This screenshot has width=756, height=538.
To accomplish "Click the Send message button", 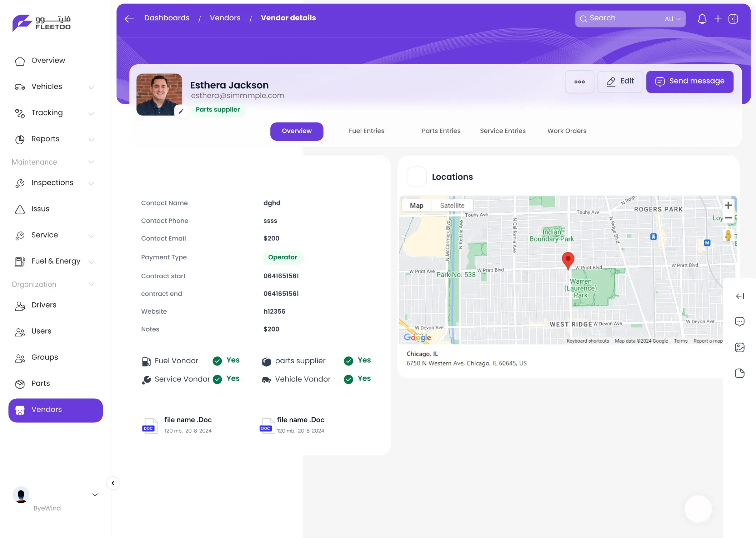I will [x=690, y=82].
